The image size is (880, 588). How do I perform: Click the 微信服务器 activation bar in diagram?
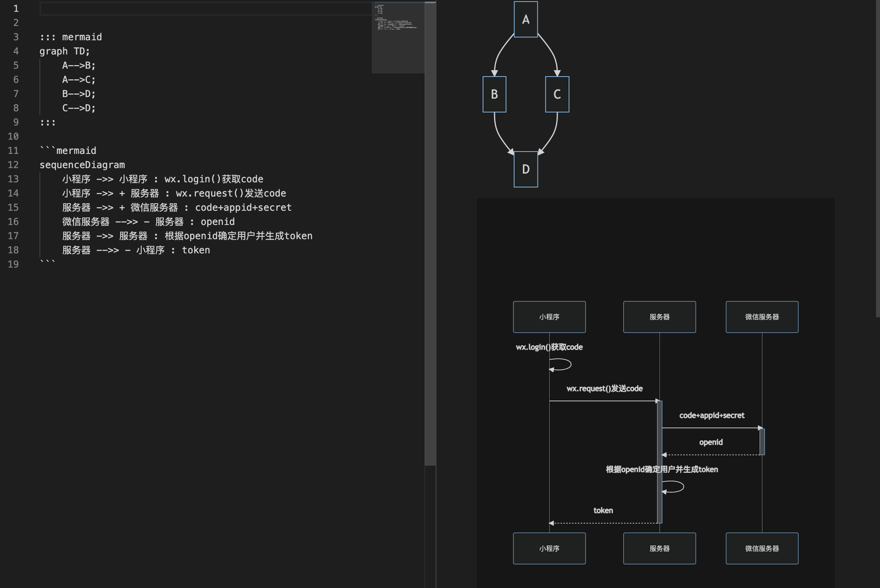pos(762,442)
